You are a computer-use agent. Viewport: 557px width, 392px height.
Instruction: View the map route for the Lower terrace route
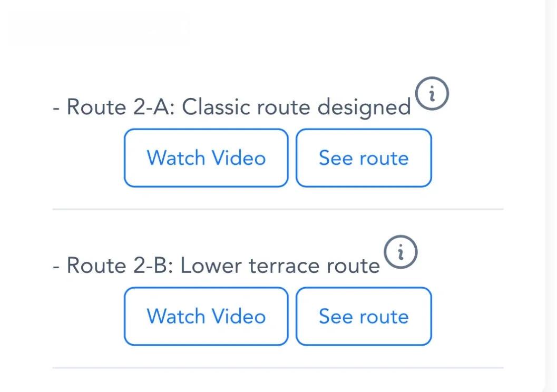point(364,316)
